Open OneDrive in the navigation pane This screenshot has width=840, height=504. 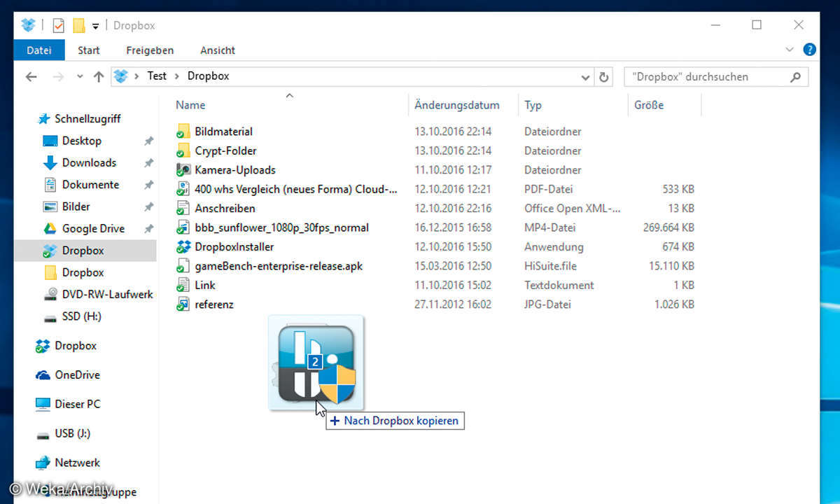(x=77, y=374)
